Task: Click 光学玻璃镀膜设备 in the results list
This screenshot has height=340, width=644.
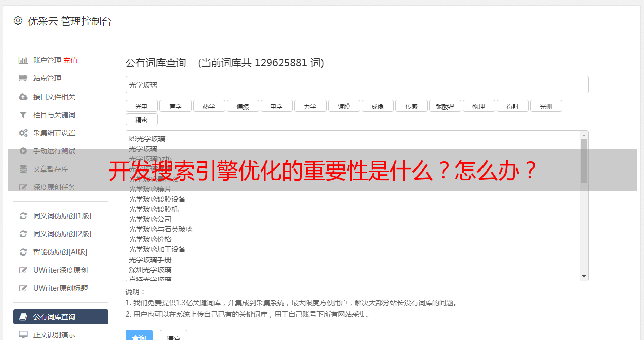Action: [x=157, y=199]
